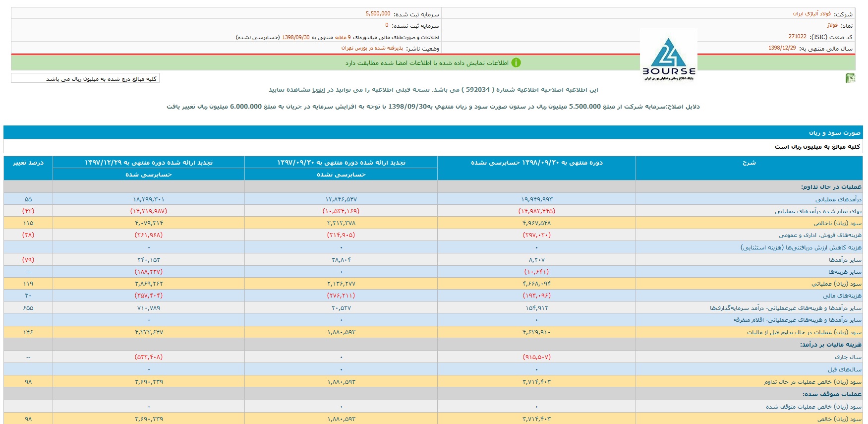Select the operating profit value '۴,۶۶۸,۰۹۴'
Image resolution: width=868 pixels, height=424 pixels.
[537, 284]
